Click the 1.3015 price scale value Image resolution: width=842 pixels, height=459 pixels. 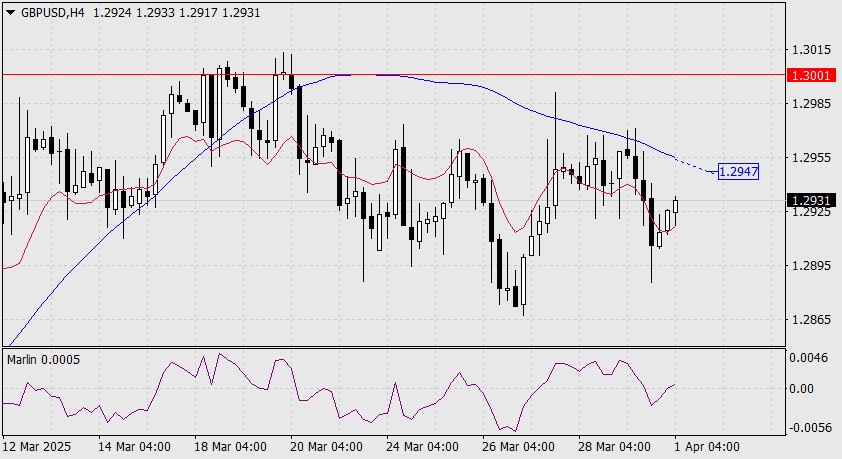(x=811, y=50)
